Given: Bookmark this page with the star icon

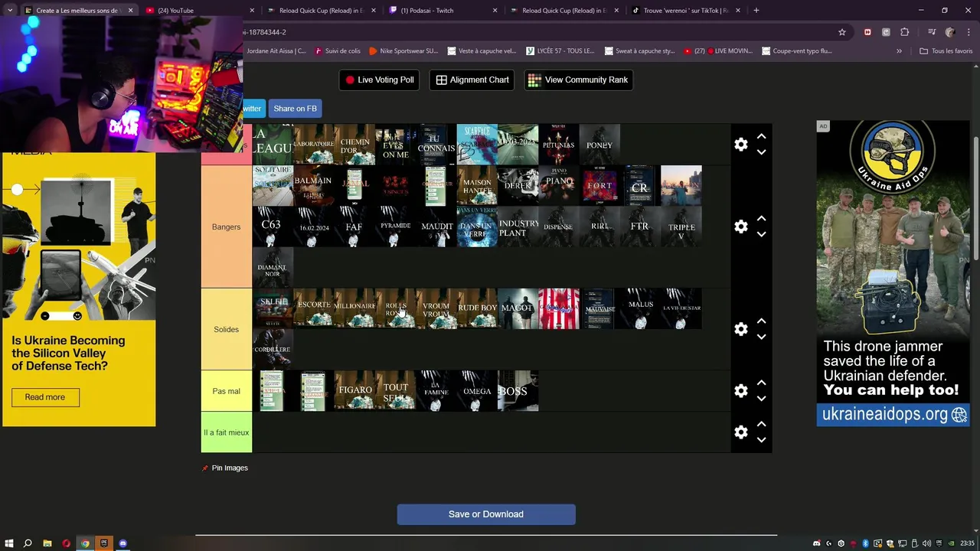Looking at the screenshot, I should pyautogui.click(x=842, y=32).
